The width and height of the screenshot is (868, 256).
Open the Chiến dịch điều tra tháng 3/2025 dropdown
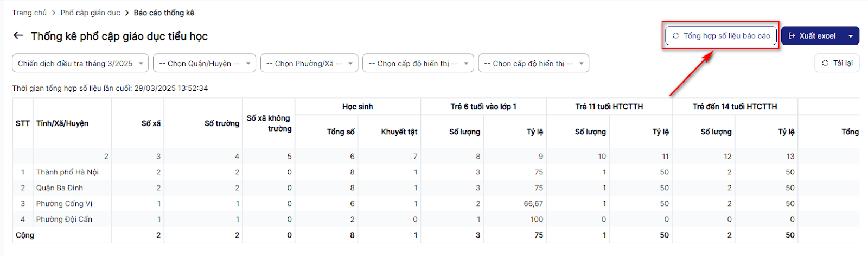click(x=80, y=64)
